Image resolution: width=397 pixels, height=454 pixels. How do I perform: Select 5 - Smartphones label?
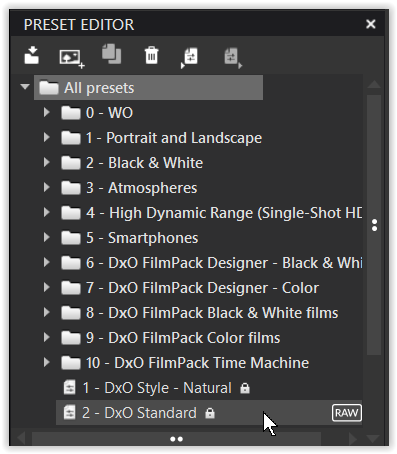142,238
